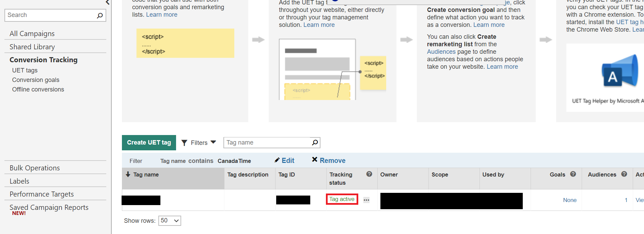Click the Goals help question icon
This screenshot has width=644, height=234.
tap(573, 174)
